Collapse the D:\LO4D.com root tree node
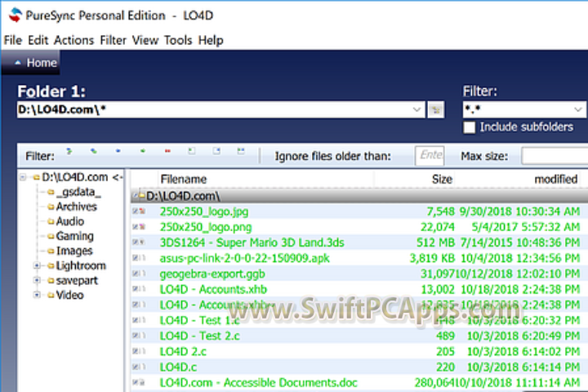The image size is (588, 392). click(x=23, y=177)
